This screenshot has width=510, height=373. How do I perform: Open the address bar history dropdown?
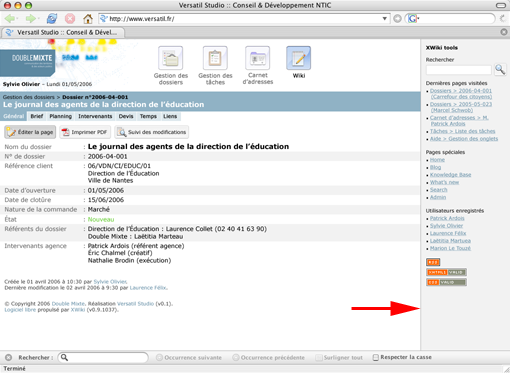click(x=384, y=19)
